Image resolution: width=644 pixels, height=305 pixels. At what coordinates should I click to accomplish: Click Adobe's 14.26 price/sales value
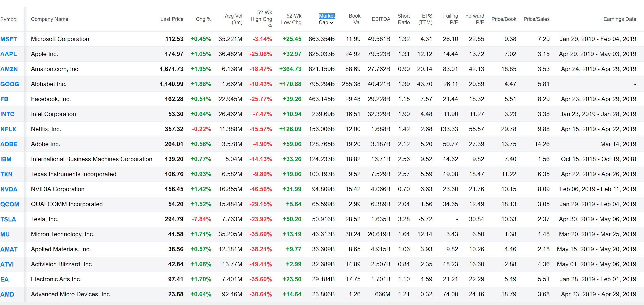pos(542,144)
